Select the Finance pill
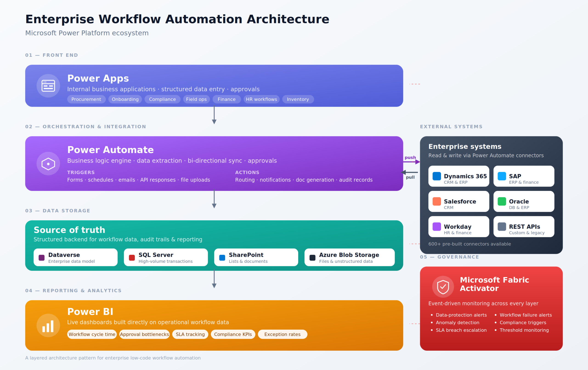This screenshot has height=370, width=588. click(x=227, y=99)
